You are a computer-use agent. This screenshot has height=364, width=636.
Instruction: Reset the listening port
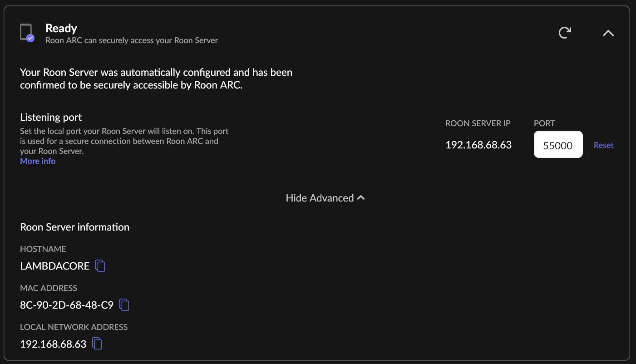click(x=603, y=145)
